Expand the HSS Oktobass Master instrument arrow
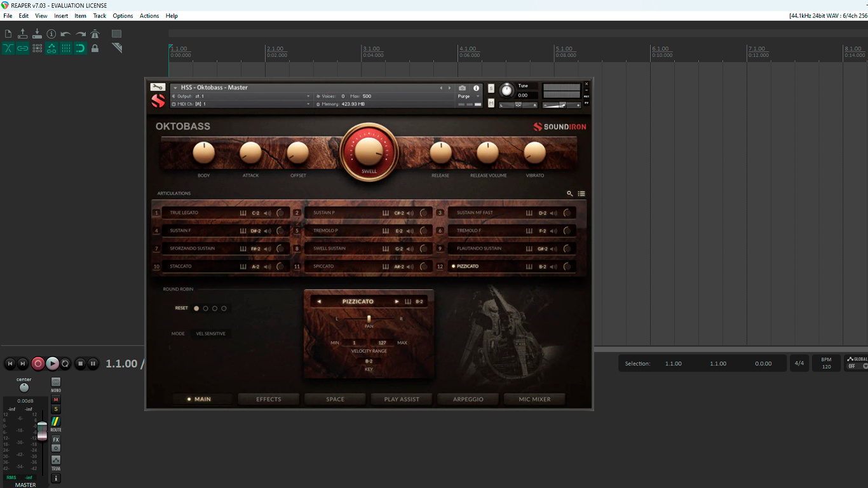The width and height of the screenshot is (868, 488). [x=175, y=88]
